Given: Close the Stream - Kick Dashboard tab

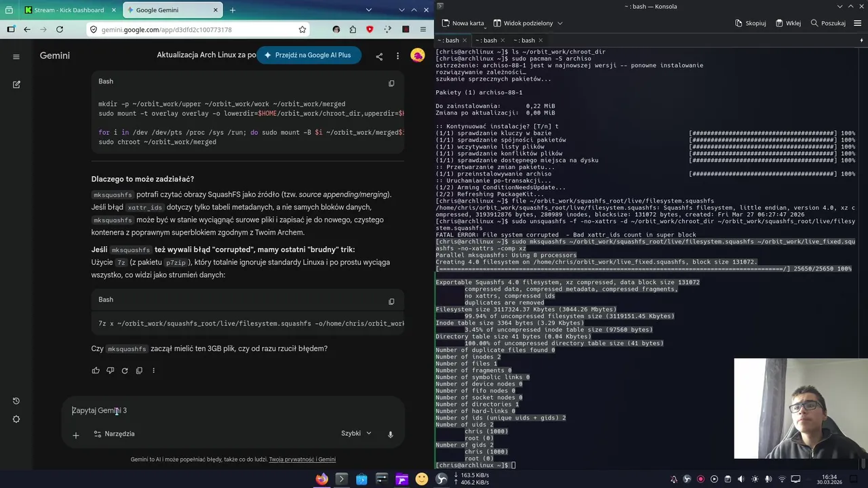Looking at the screenshot, I should pos(113,10).
